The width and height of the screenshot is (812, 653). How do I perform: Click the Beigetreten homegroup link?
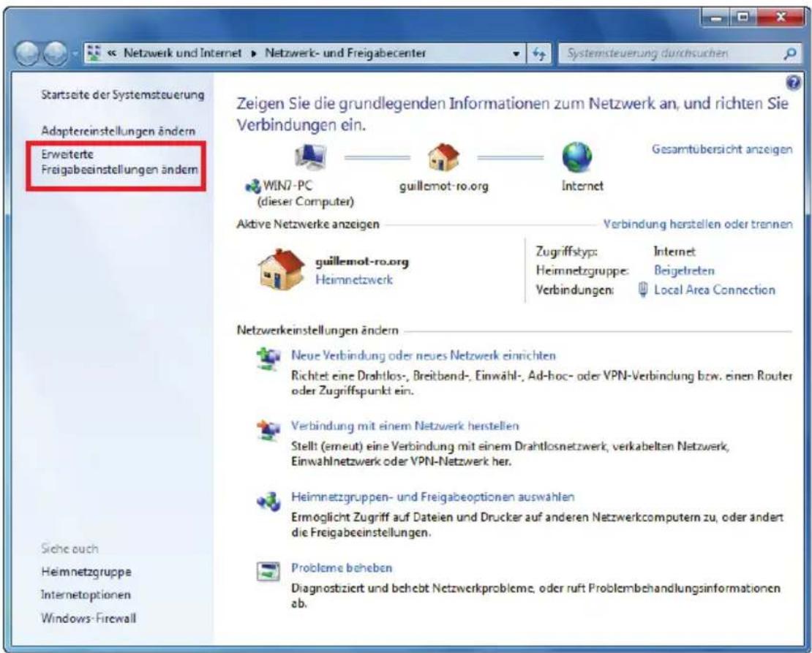point(684,271)
